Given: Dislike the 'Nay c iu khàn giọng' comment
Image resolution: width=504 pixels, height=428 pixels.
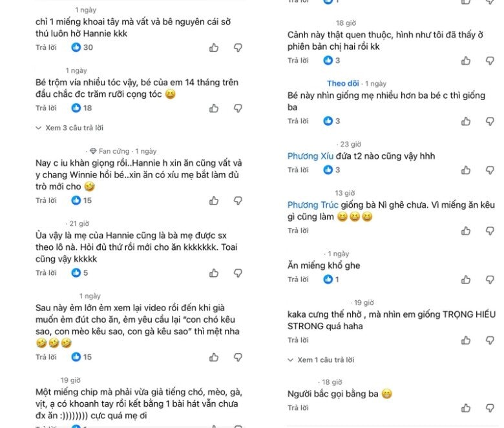Looking at the screenshot, I should (238, 201).
